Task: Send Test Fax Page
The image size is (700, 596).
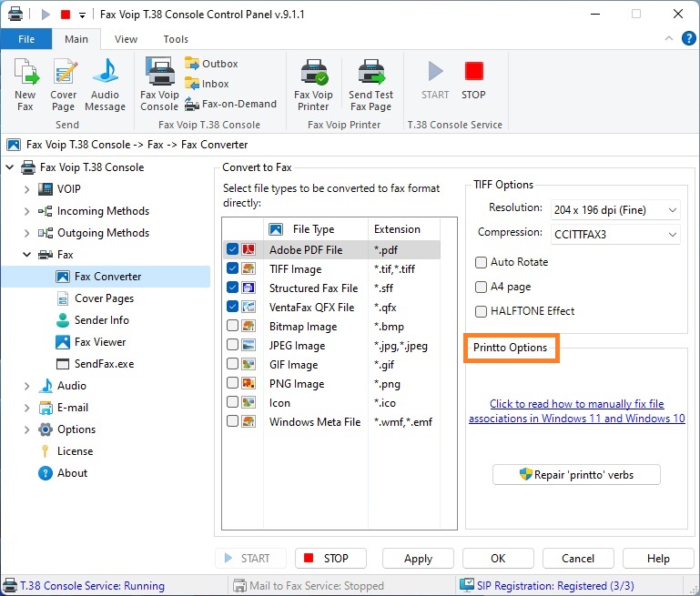Action: tap(370, 85)
